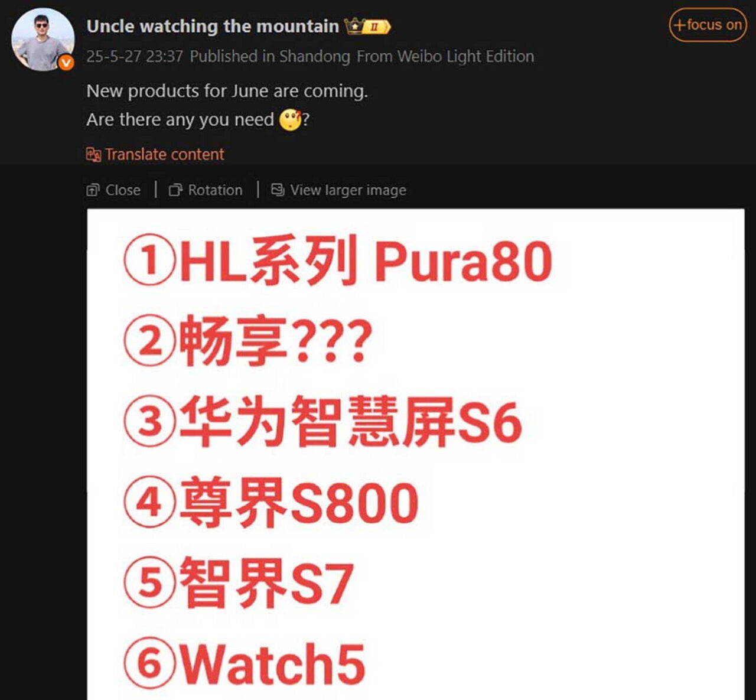
Task: Click the Published in Shandong location text
Action: (270, 57)
